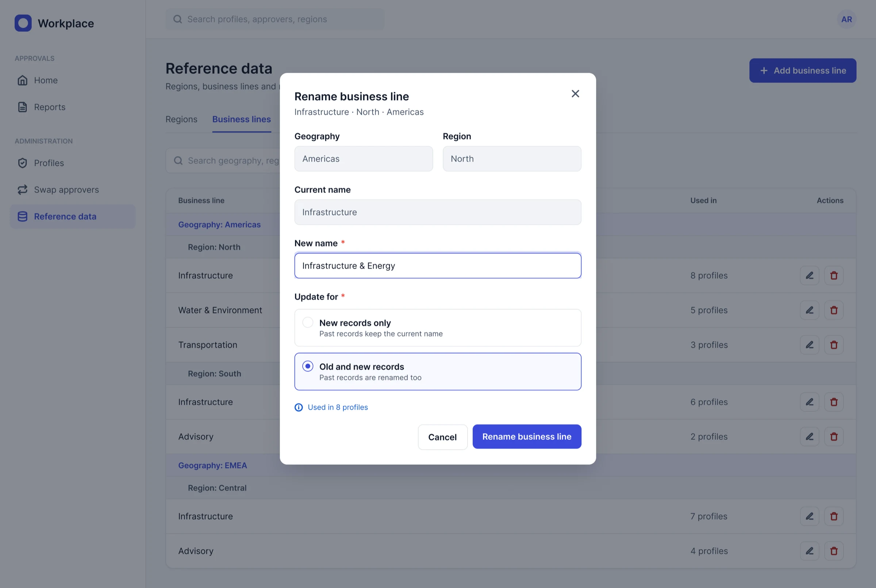Viewport: 876px width, 588px height.
Task: Click edit pencil for Water & Environment row
Action: pos(809,310)
